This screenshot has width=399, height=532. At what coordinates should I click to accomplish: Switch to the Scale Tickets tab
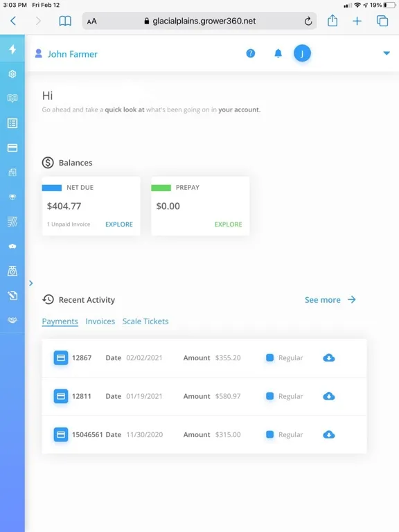pos(145,321)
